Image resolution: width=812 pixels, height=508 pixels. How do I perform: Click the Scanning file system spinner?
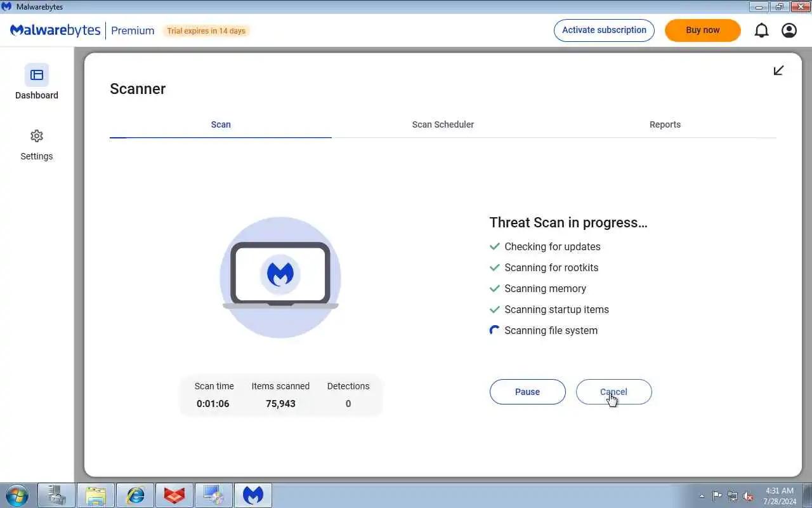[495, 330]
